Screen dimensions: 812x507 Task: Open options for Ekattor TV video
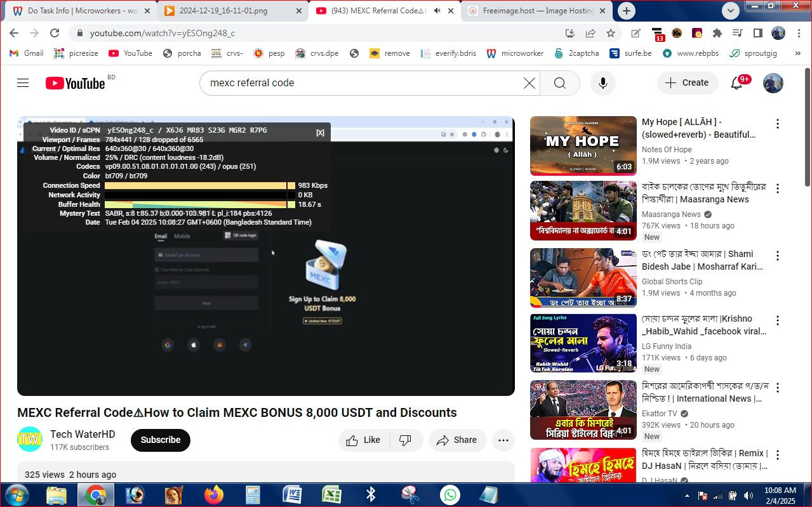pyautogui.click(x=777, y=388)
